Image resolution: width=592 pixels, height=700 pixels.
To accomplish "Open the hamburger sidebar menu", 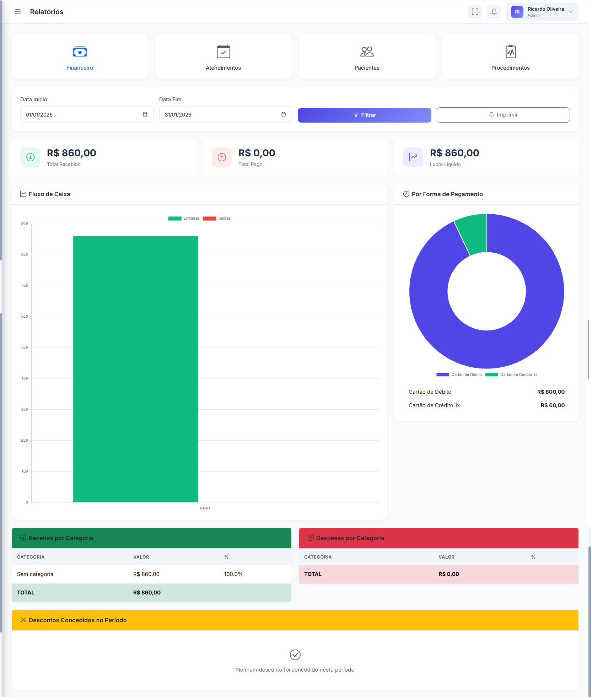I will 18,12.
